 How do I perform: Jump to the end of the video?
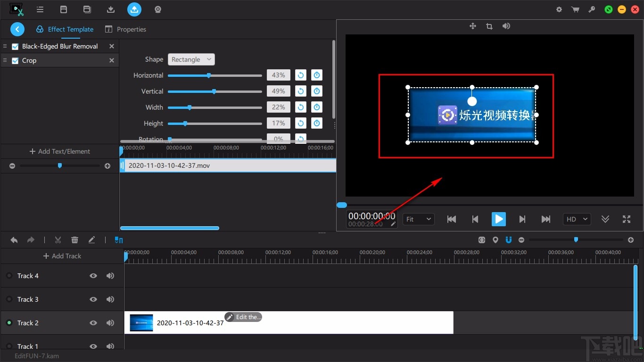click(545, 219)
